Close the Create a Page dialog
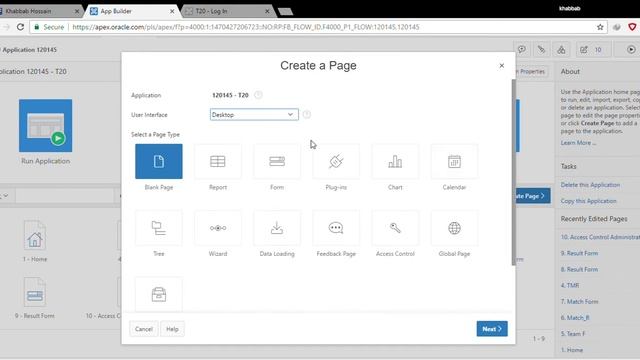Image resolution: width=640 pixels, height=360 pixels. point(502,65)
